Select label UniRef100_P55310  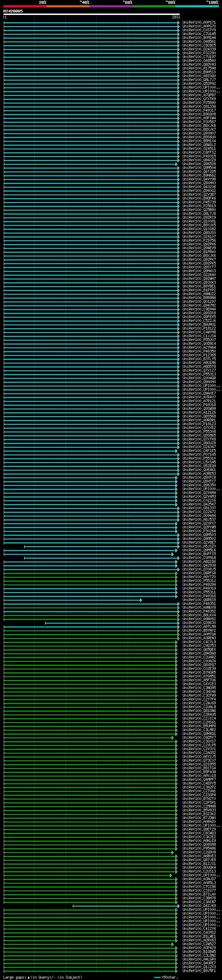[199, 459]
